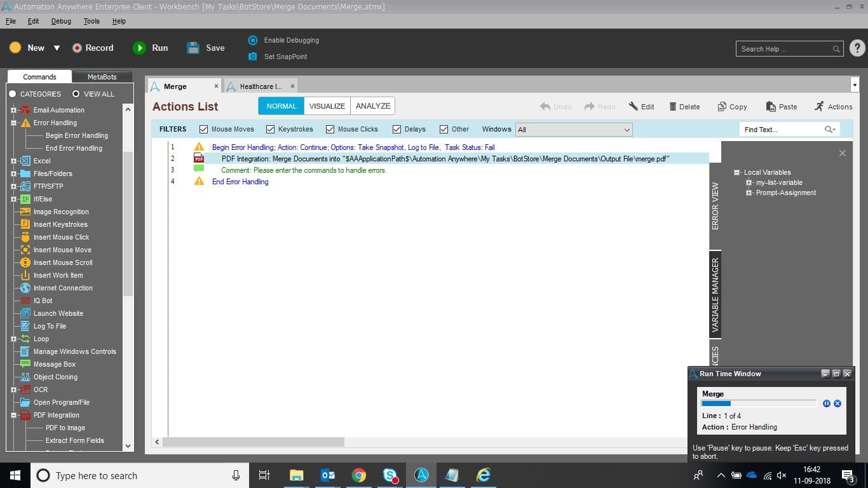Screen dimensions: 868x488
Task: Uncheck the Keystrokes filter
Action: pyautogui.click(x=271, y=129)
